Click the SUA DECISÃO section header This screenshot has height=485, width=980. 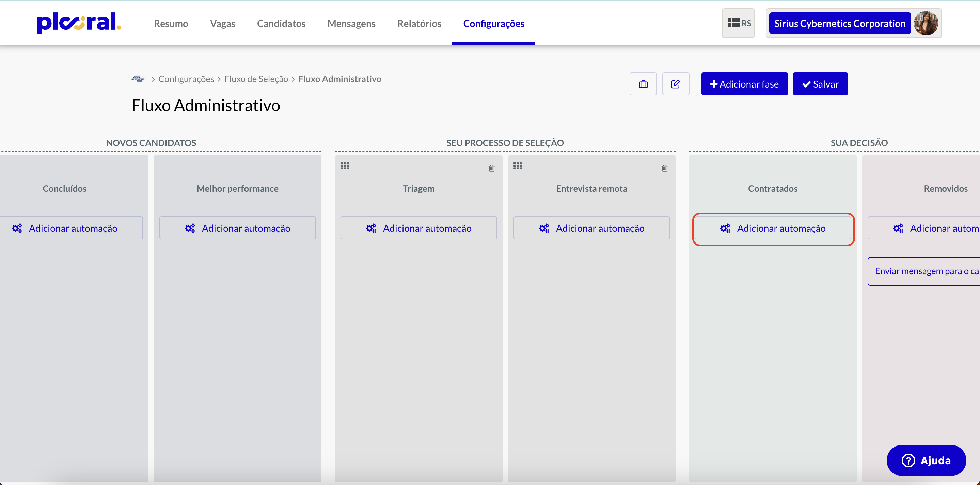coord(859,143)
